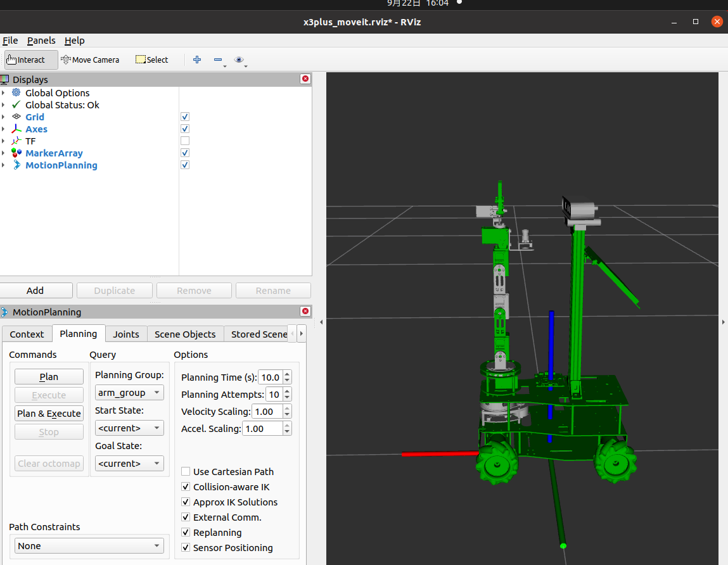Click the Plan button
The image size is (728, 565).
(x=49, y=376)
